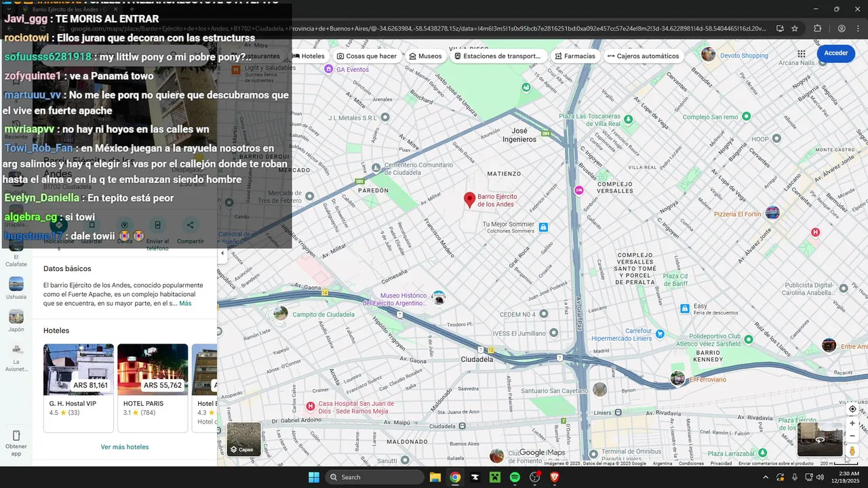Image resolution: width=868 pixels, height=488 pixels.
Task: Open Ushuaia recent search
Action: pos(16,288)
